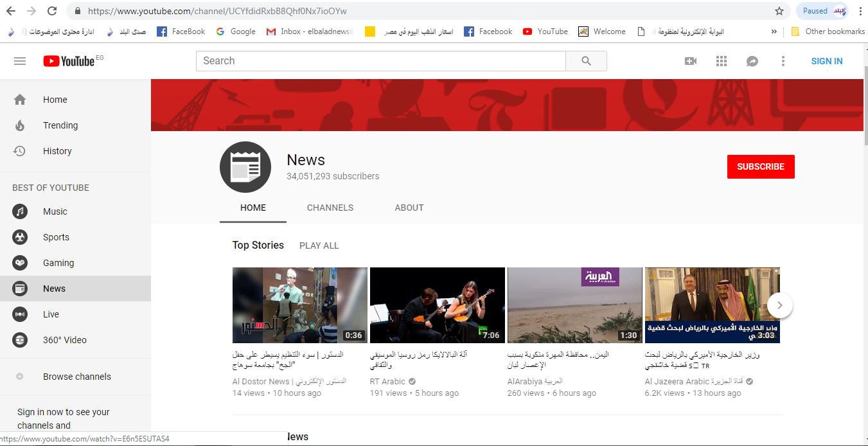Open the Al Jazeera Arabic video thumbnail
Viewport: 868px width, 446px height.
[711, 305]
